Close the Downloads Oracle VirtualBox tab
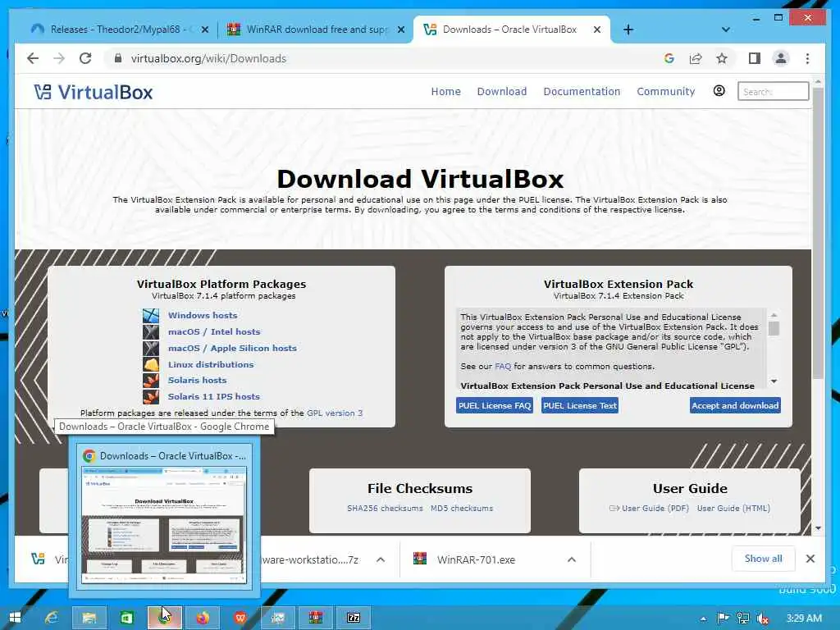This screenshot has width=840, height=630. [x=597, y=30]
